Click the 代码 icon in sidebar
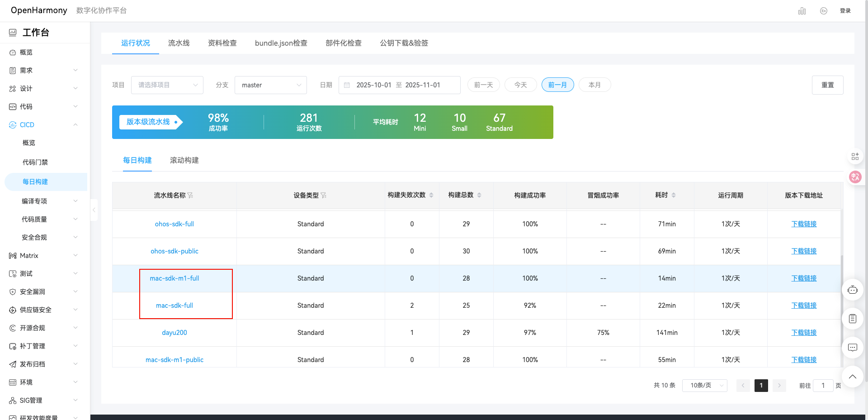This screenshot has width=868, height=420. point(13,107)
